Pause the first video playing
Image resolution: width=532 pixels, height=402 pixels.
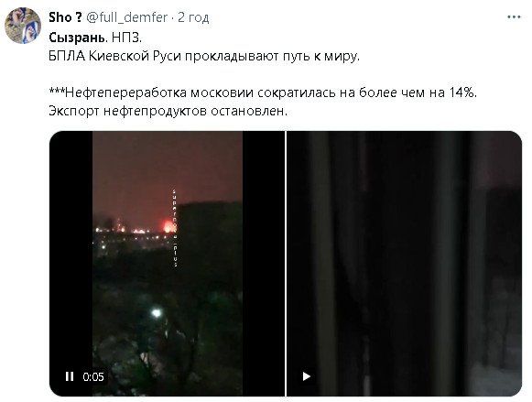[70, 376]
